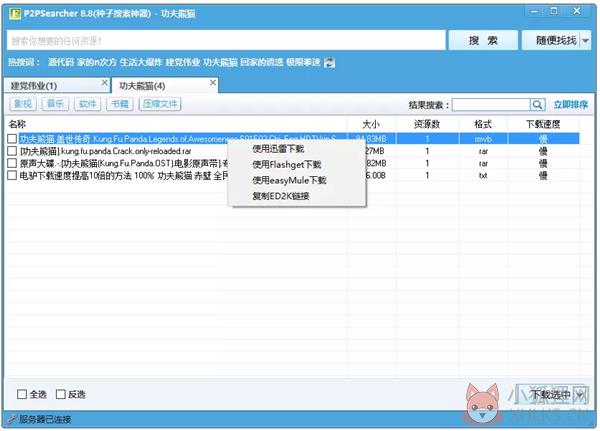Check the box for kung.fu.panda.Crack.only-reloaded.rar
Image resolution: width=600 pixels, height=431 pixels.
[12, 151]
